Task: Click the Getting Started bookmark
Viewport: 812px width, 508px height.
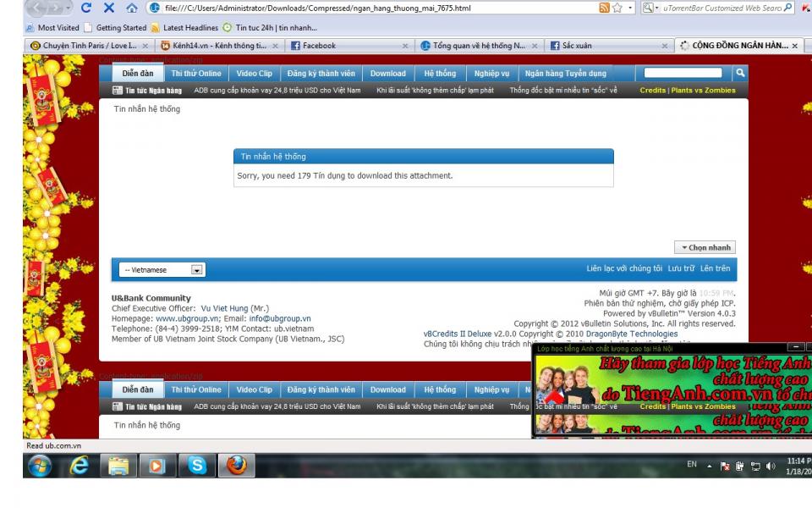Action: click(x=116, y=27)
